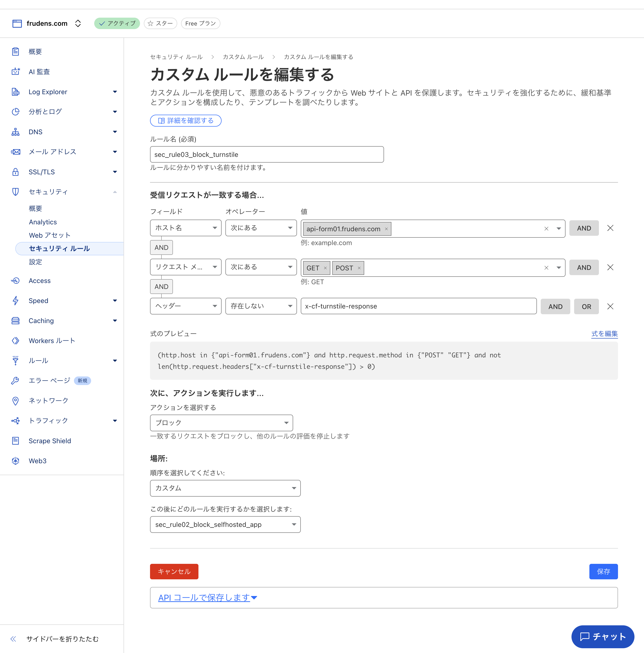Click the SSL/TLS padlock icon
Viewport: 644px width, 653px height.
click(16, 172)
